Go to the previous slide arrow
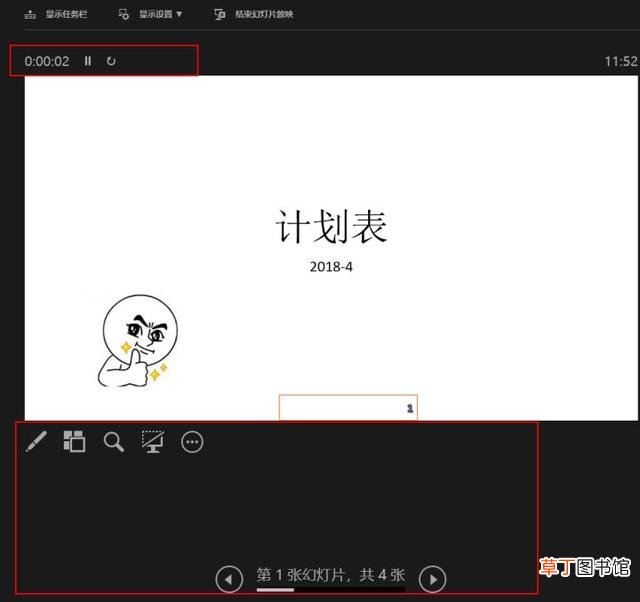 pyautogui.click(x=229, y=579)
